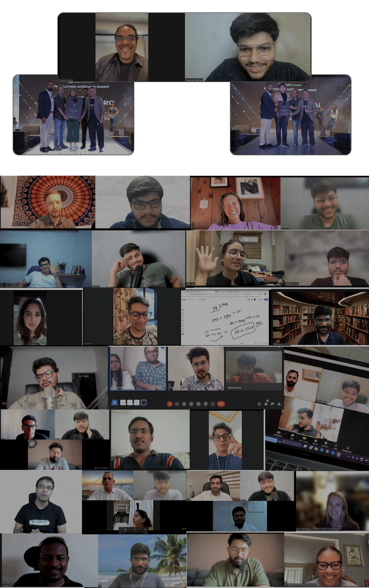The image size is (369, 588).
Task: Click the Edge icon on the laptop taskbar
Action: click(322, 450)
